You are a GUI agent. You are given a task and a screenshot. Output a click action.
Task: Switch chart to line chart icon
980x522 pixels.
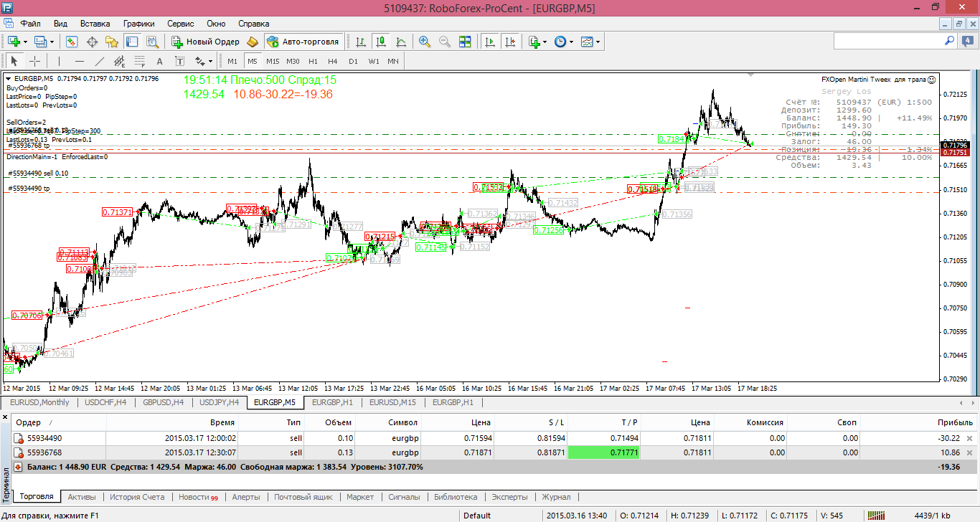tap(401, 42)
